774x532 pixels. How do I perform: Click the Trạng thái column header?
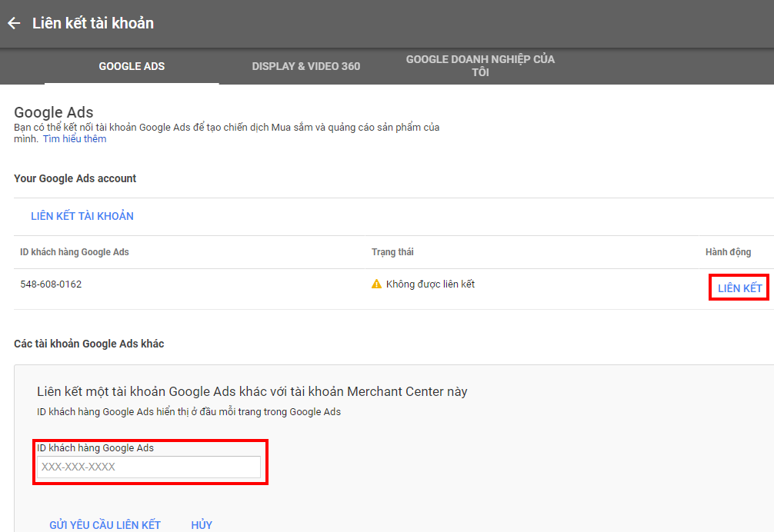392,252
